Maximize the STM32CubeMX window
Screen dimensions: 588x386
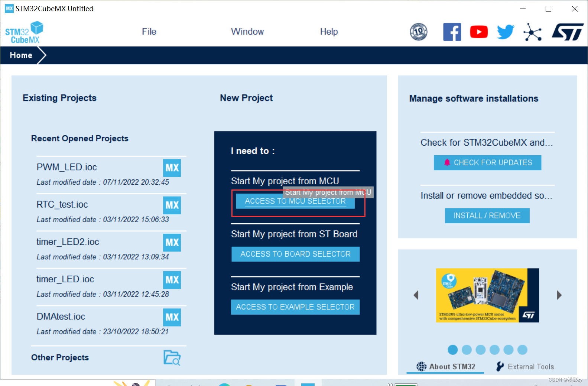[548, 9]
